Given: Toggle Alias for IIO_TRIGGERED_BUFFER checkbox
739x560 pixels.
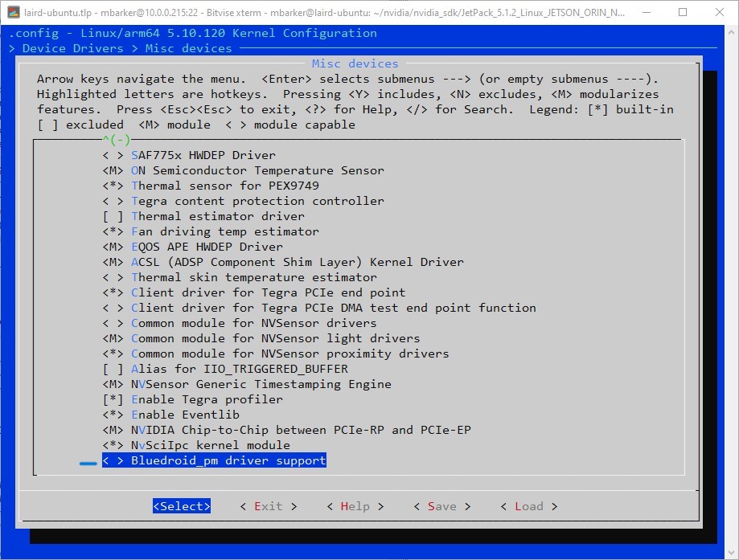Looking at the screenshot, I should pos(110,369).
